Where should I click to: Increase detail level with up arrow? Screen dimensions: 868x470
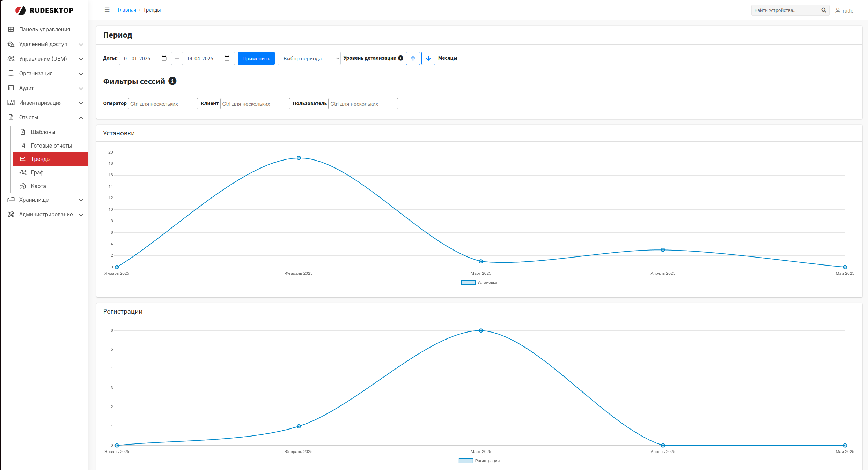[413, 58]
